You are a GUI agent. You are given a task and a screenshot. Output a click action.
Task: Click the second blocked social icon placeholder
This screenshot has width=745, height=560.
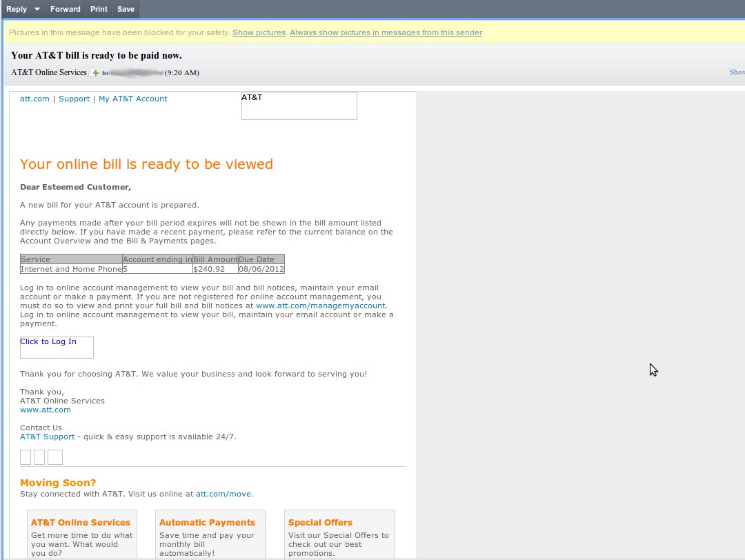39,457
